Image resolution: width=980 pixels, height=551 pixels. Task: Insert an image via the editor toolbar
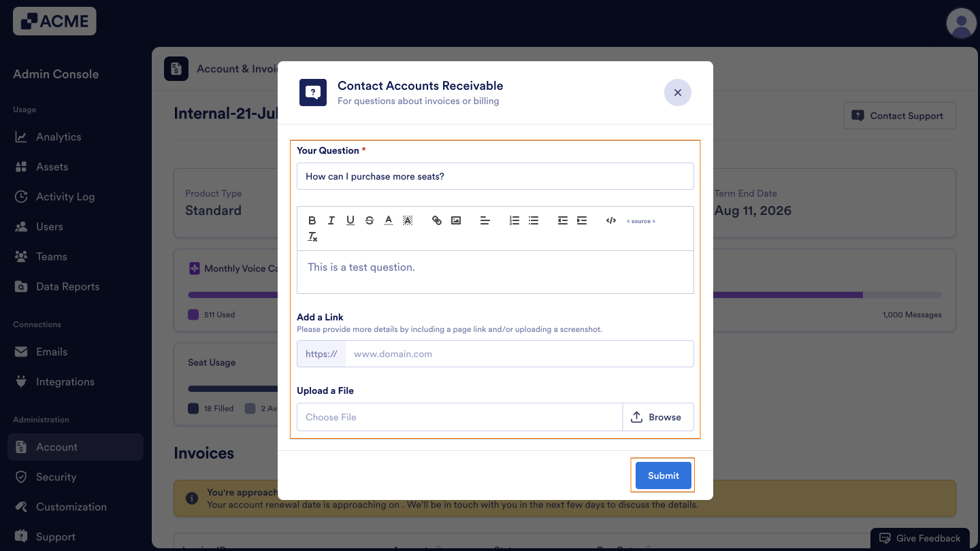456,220
